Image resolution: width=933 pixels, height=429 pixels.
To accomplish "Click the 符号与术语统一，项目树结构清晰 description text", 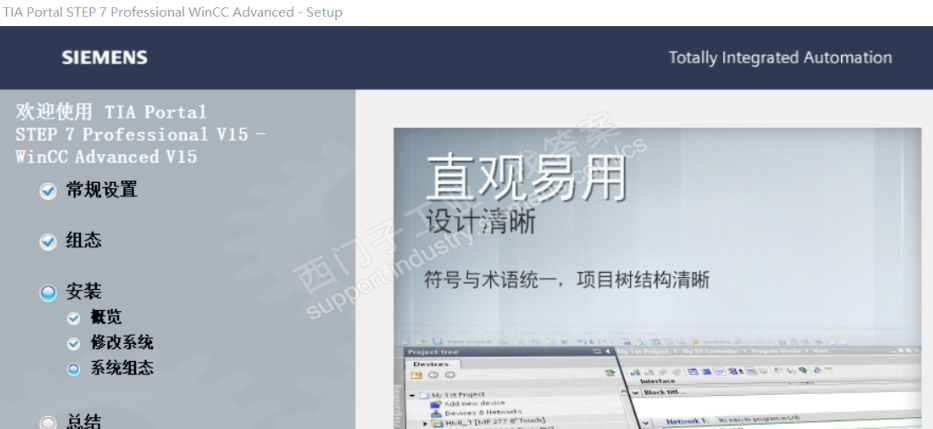I will point(567,279).
